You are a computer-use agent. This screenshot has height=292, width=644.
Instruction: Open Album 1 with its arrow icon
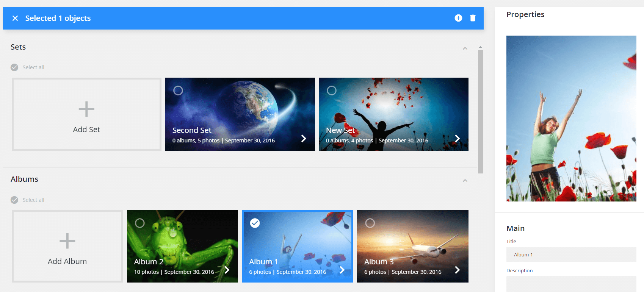pyautogui.click(x=342, y=270)
